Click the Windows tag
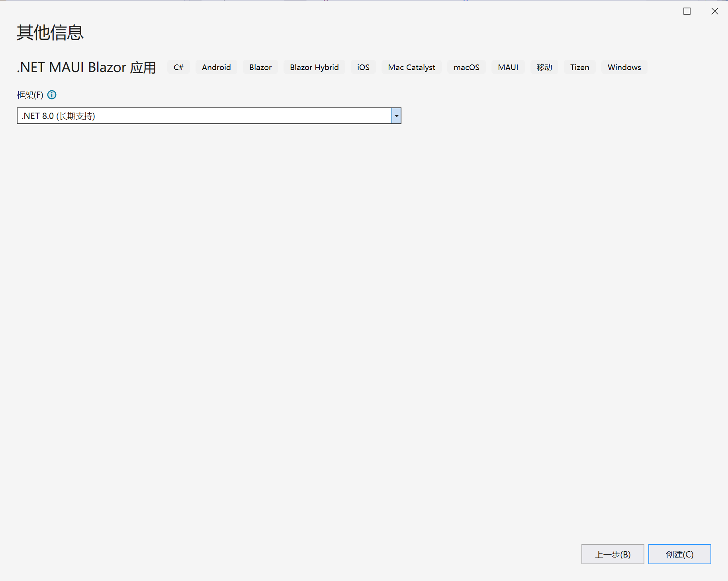 point(624,67)
